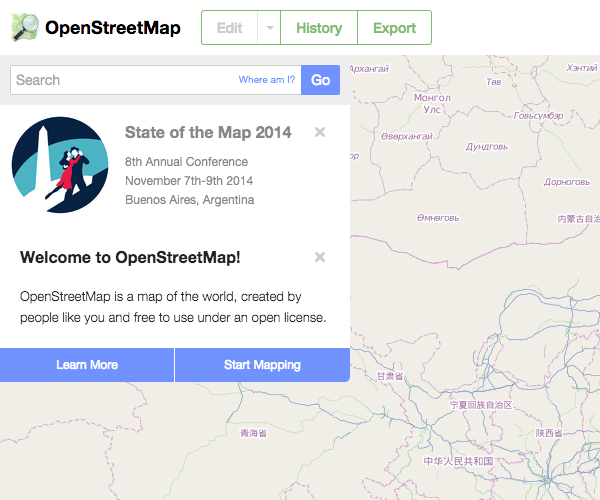Click the '8th Annual Conference' text

[186, 162]
